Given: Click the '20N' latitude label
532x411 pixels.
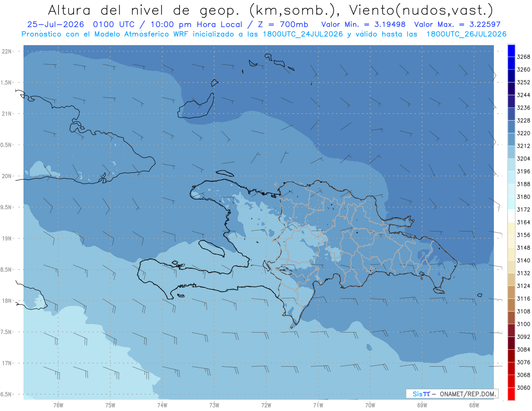Looking at the screenshot, I should point(7,176).
